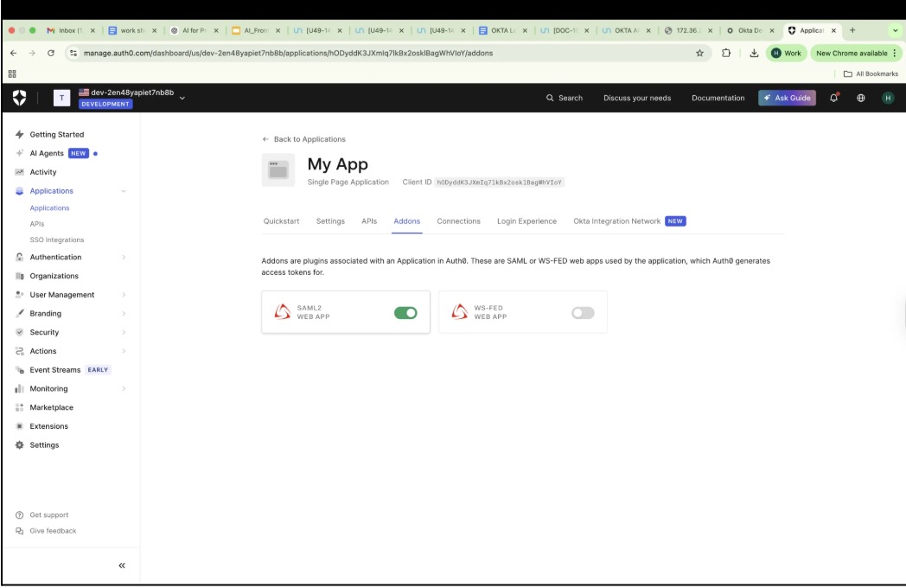The image size is (906, 588).
Task: Collapse the Applications sidebar section
Action: 124,191
